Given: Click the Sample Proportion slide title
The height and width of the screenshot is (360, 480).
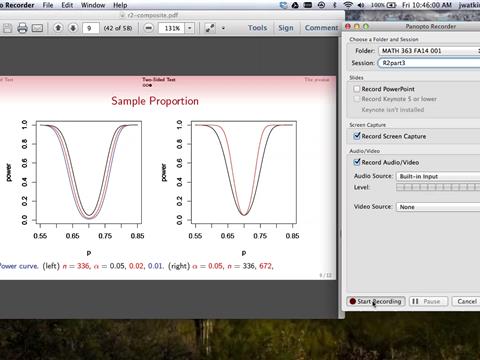Looking at the screenshot, I should [155, 101].
